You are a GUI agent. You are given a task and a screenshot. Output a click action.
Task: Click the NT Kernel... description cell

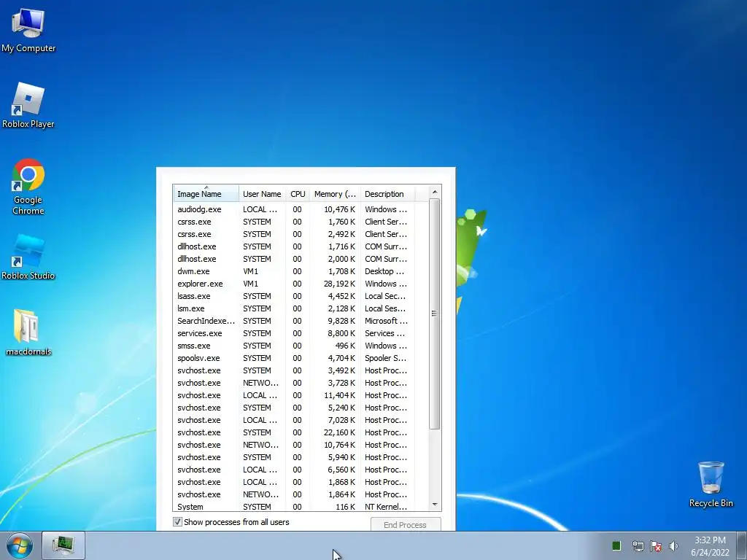tap(386, 506)
